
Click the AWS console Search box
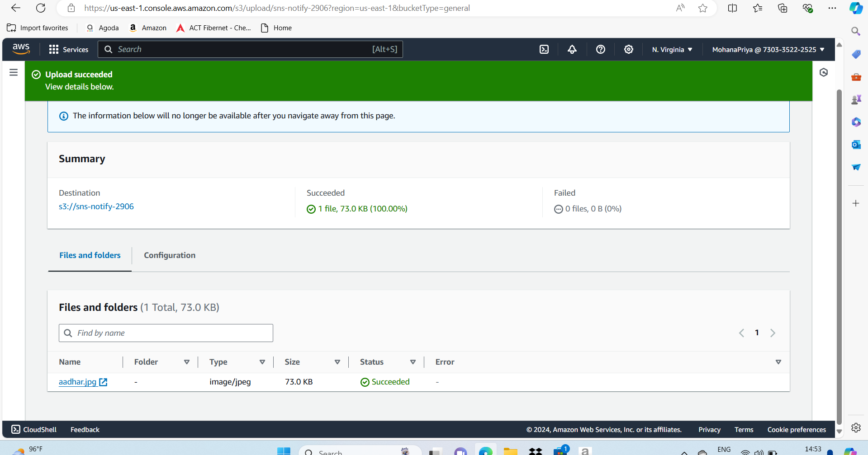[250, 49]
